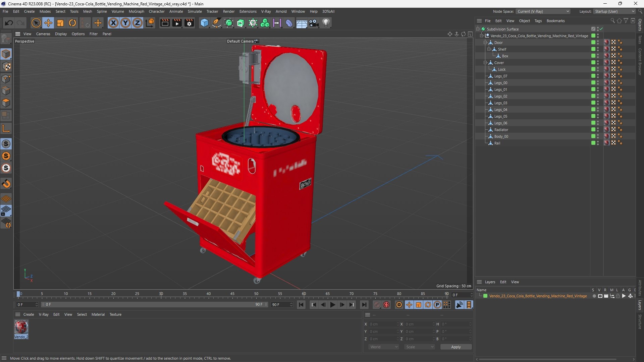
Task: Click the Undo arrow icon
Action: coord(9,23)
